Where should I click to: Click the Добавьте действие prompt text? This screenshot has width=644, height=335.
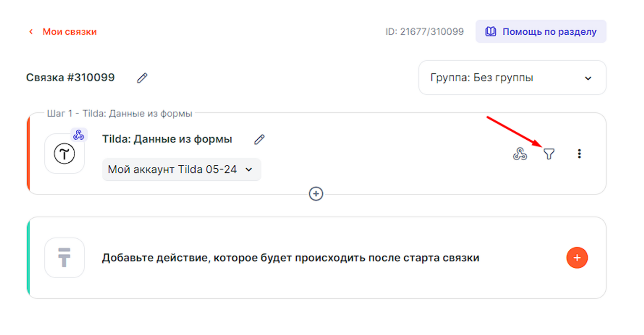pos(290,258)
